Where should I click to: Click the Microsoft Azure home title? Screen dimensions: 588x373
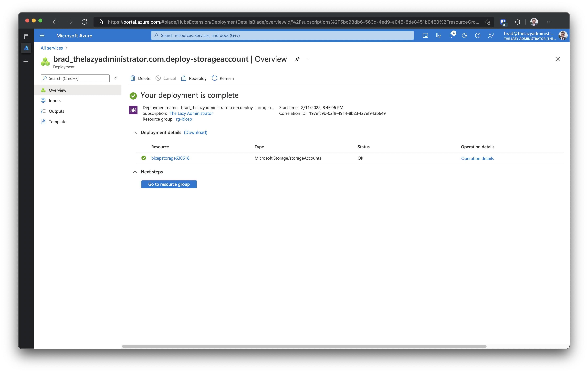[x=74, y=36]
